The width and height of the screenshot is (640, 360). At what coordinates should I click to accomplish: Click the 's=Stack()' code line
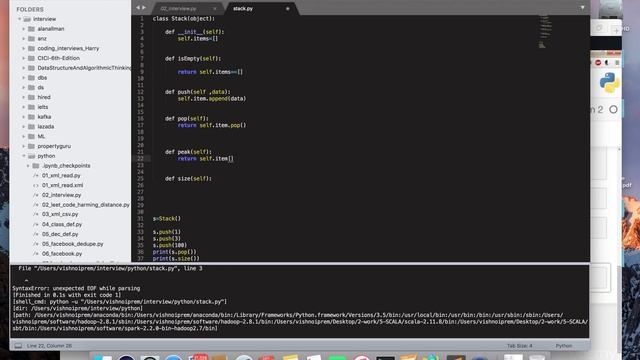[167, 218]
